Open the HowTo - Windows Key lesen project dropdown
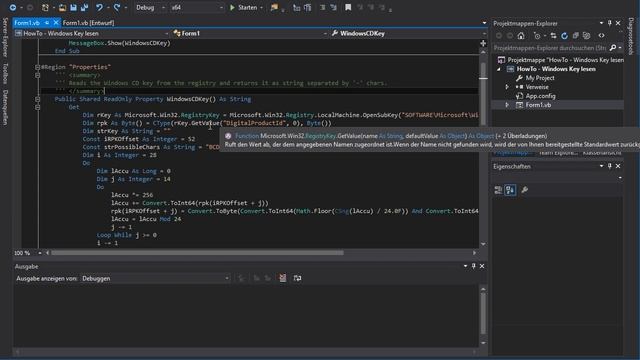640x360 pixels. click(x=91, y=33)
